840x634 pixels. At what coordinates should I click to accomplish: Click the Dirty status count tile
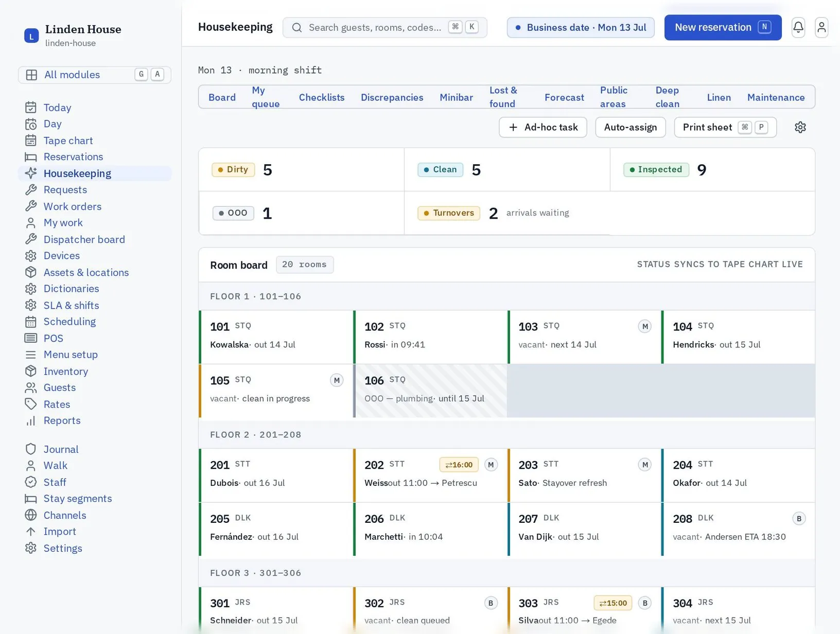(x=302, y=170)
